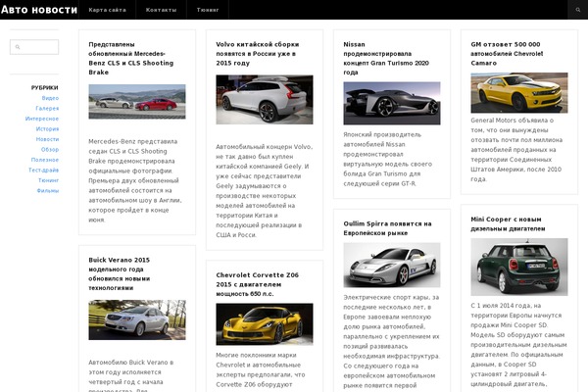Select the Полезное category link
This screenshot has height=392, width=588.
pos(45,160)
